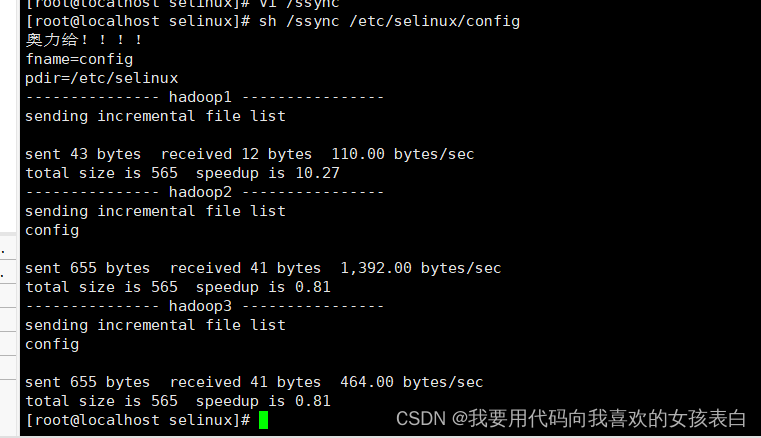Click the hadoop2 section header
The image size is (761, 438).
point(204,192)
